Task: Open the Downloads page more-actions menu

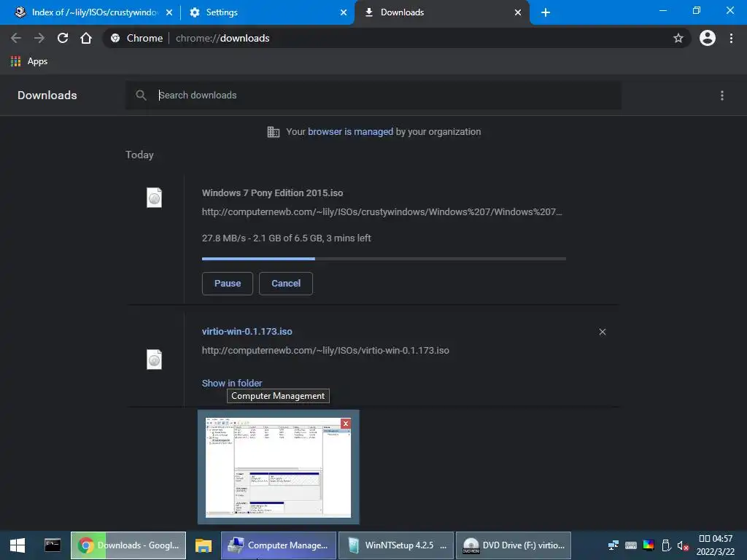Action: point(721,96)
